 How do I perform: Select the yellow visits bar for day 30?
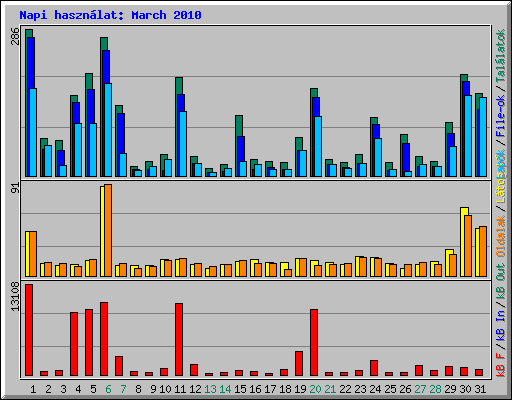[x=463, y=242]
